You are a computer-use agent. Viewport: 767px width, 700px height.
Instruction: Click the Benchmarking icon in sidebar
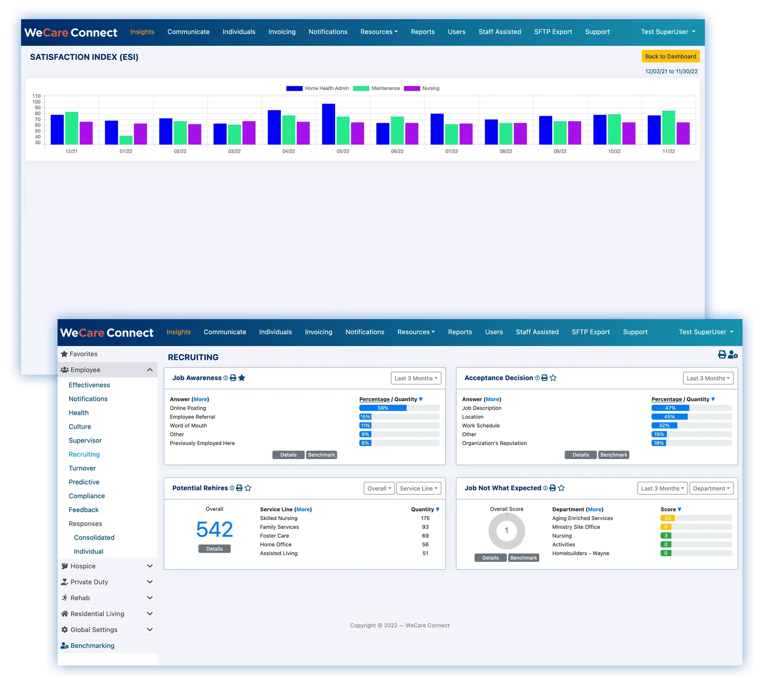64,646
